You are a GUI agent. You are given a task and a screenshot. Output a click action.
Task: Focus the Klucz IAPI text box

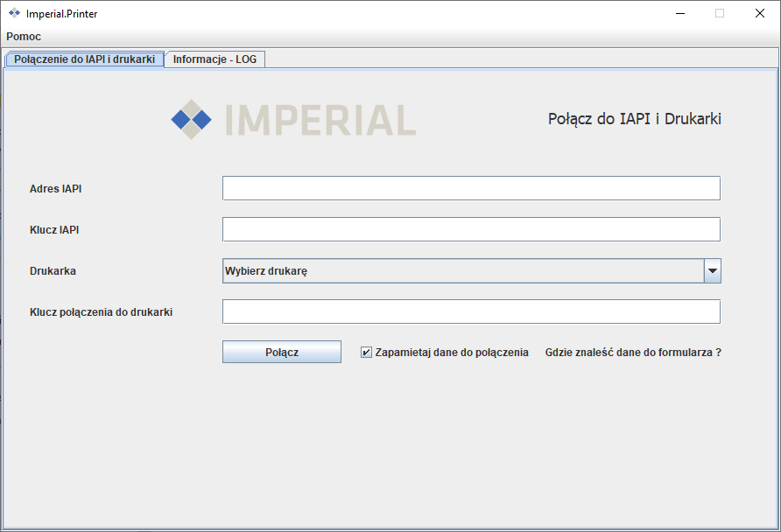coord(471,229)
